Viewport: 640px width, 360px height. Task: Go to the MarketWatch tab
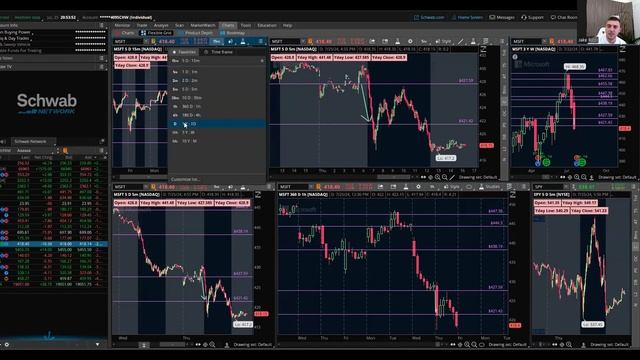click(203, 25)
